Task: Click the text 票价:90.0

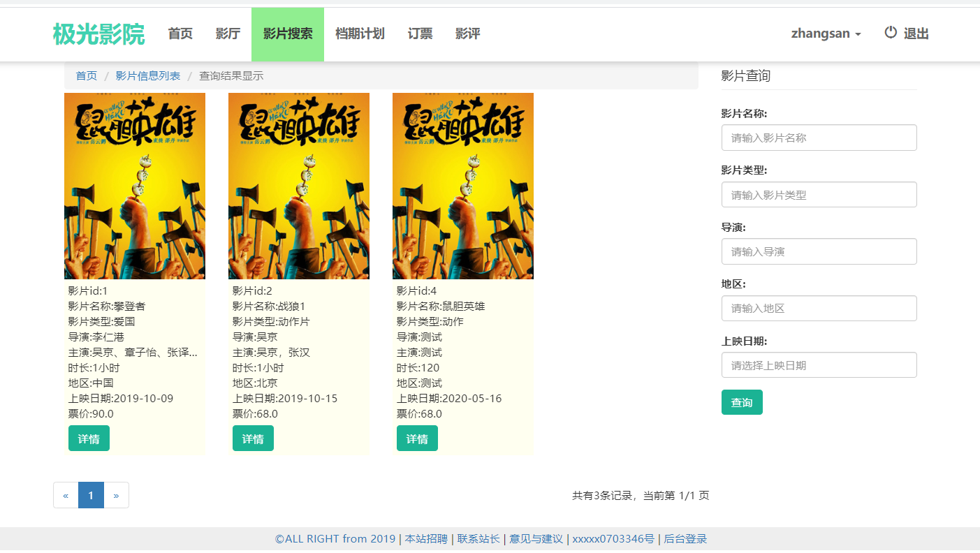Action: click(91, 413)
